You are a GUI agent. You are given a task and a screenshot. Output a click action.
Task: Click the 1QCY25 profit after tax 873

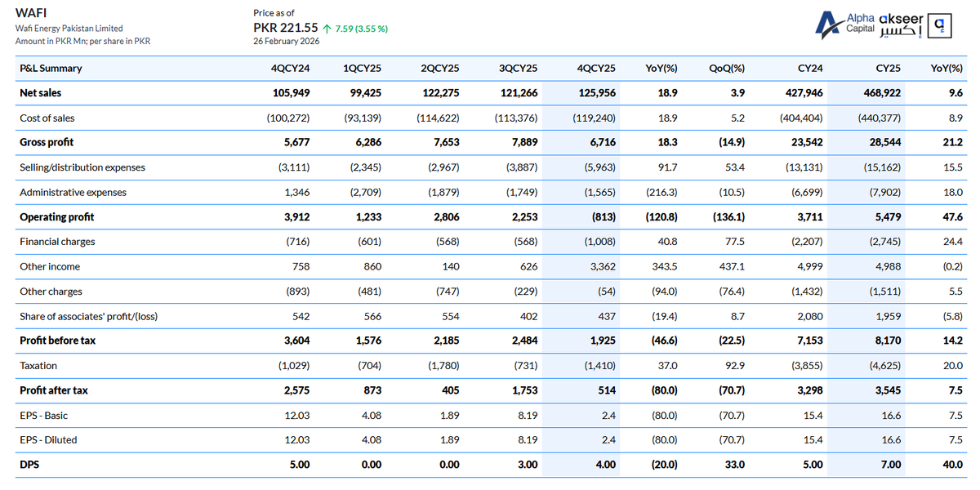pos(372,390)
